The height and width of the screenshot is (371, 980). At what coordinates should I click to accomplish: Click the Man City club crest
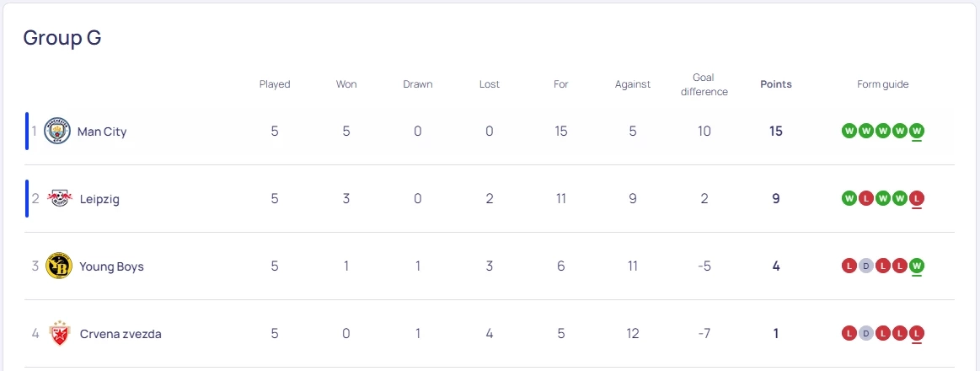coord(57,132)
